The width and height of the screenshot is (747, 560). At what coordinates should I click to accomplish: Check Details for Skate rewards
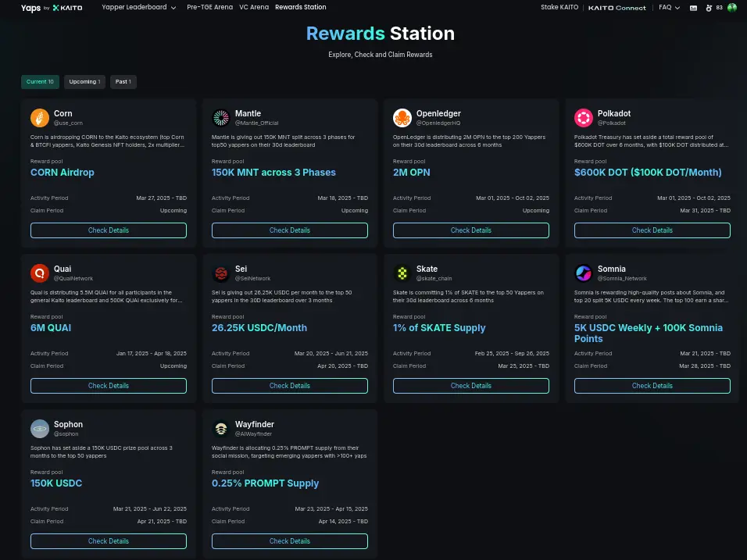pyautogui.click(x=471, y=386)
